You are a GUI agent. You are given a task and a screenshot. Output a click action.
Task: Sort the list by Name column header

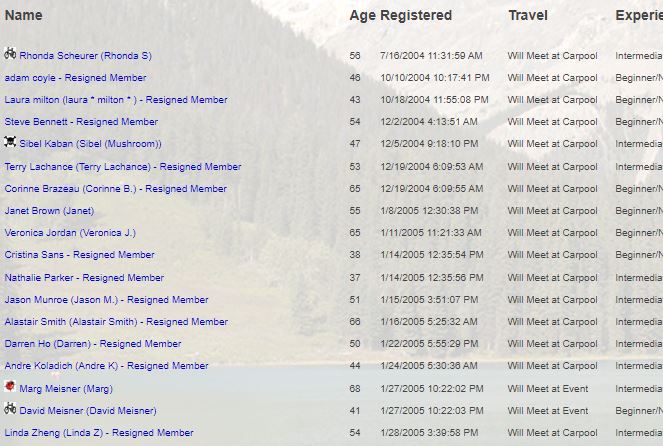[x=24, y=15]
